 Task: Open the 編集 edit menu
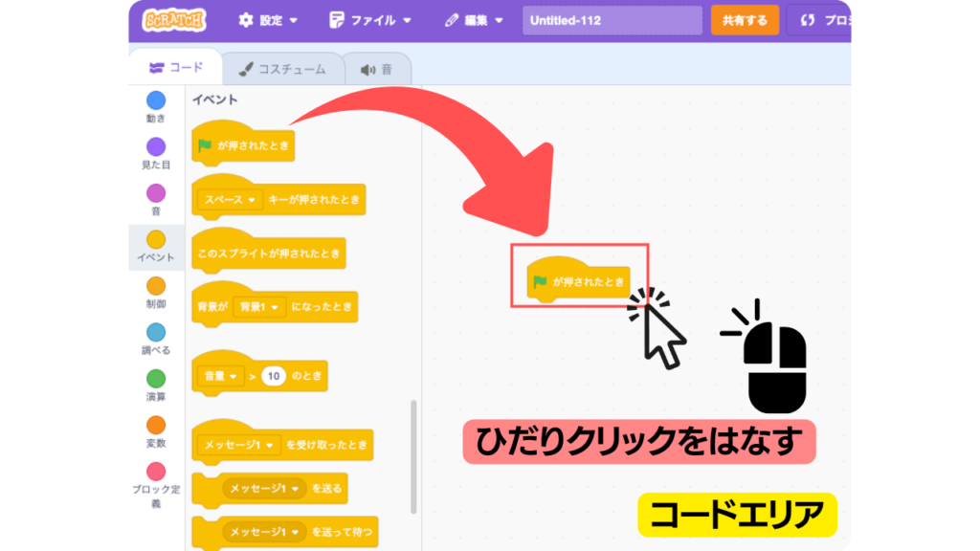pos(474,21)
